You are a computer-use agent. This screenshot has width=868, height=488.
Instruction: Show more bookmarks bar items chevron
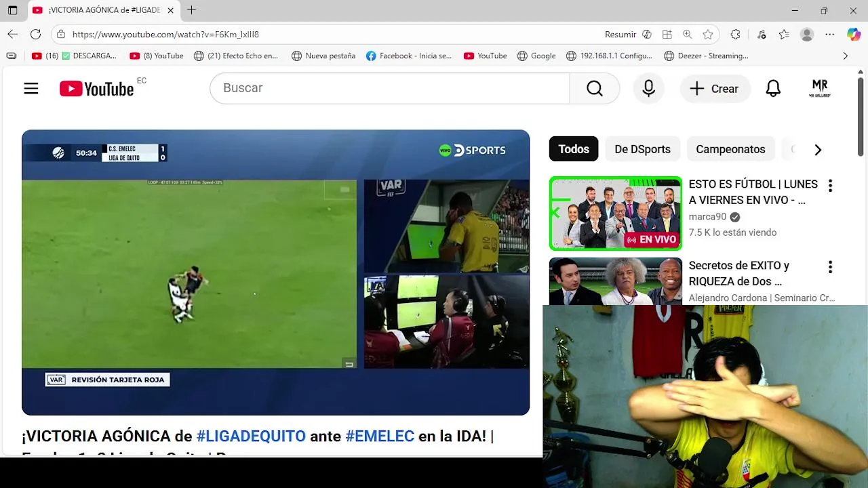tap(845, 56)
